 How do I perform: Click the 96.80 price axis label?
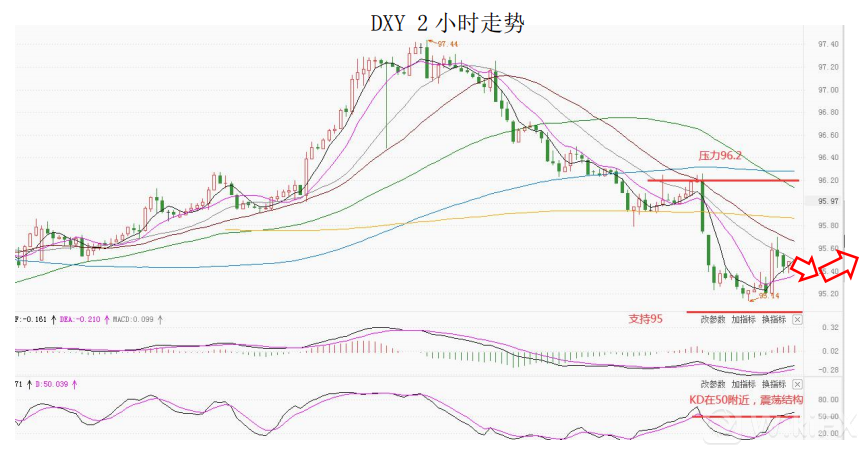tap(828, 112)
